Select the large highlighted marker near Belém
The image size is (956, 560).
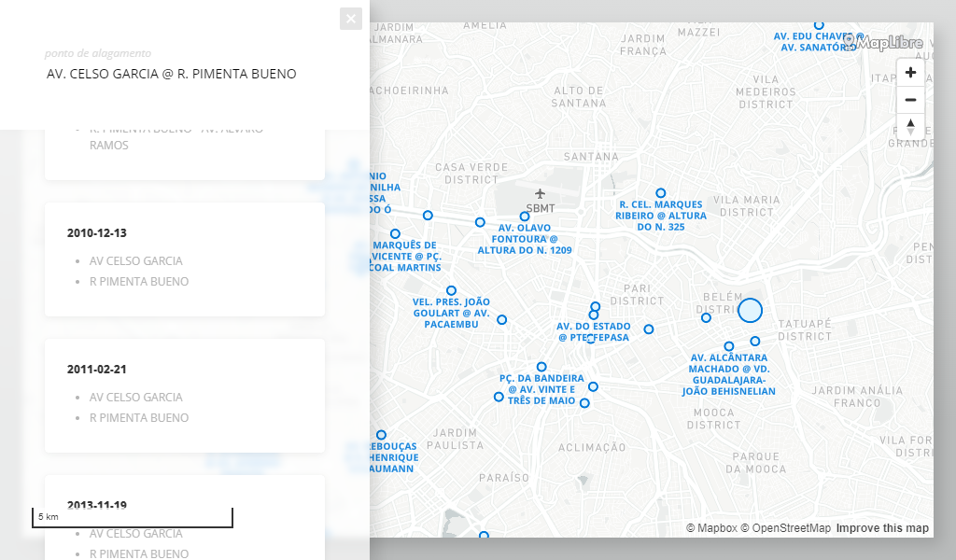750,310
